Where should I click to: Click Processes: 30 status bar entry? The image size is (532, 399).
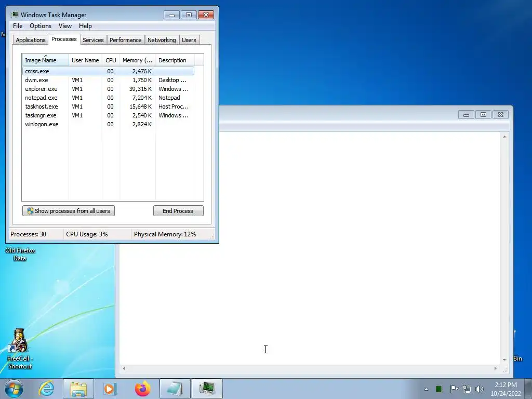(28, 234)
